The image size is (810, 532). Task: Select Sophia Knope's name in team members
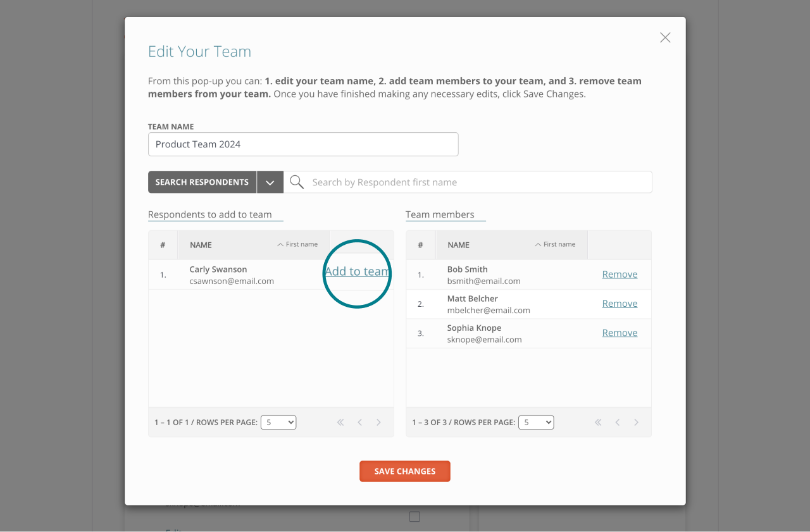pos(474,328)
